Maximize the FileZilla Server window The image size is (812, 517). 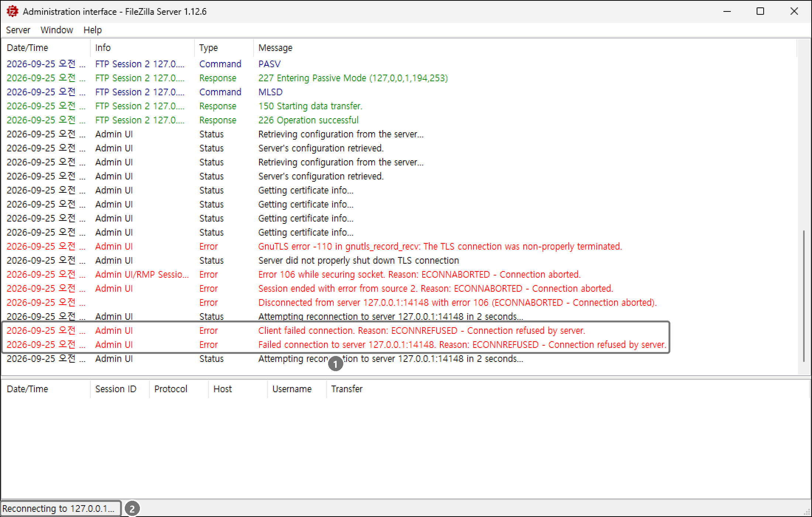760,11
